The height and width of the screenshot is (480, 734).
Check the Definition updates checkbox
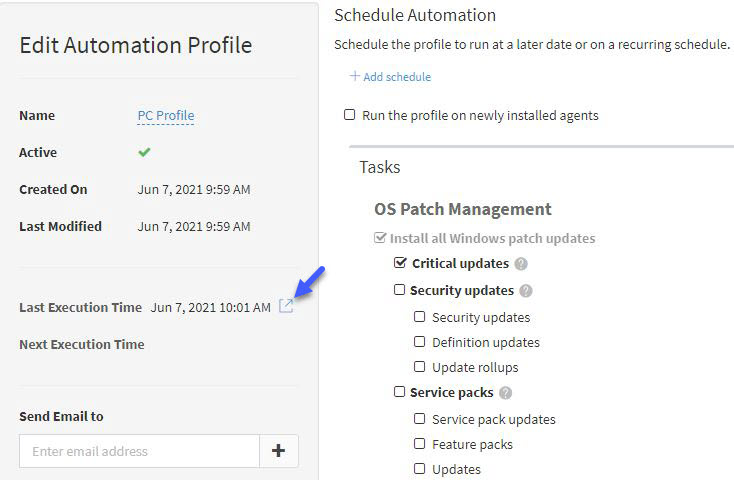click(x=419, y=342)
